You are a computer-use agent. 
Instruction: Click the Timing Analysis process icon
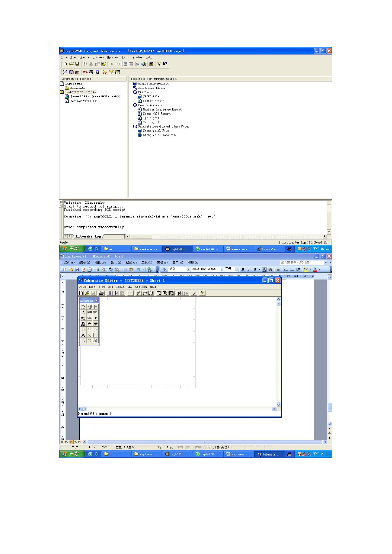point(134,105)
